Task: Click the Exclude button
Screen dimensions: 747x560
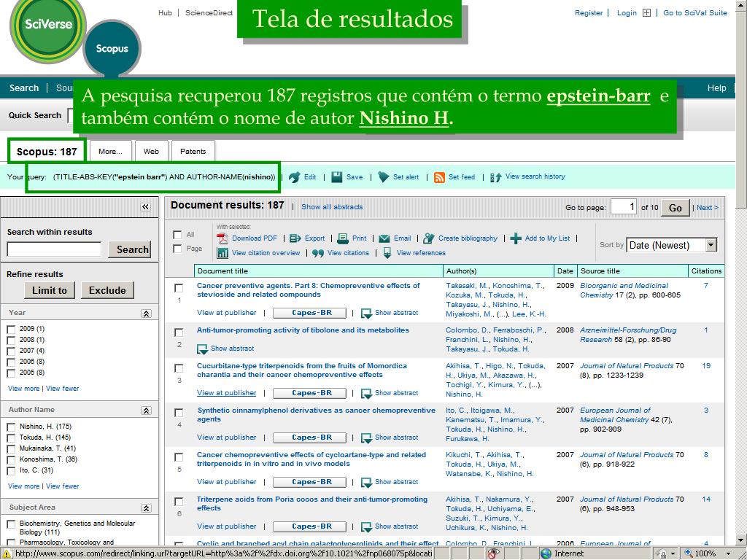Action: coord(107,290)
